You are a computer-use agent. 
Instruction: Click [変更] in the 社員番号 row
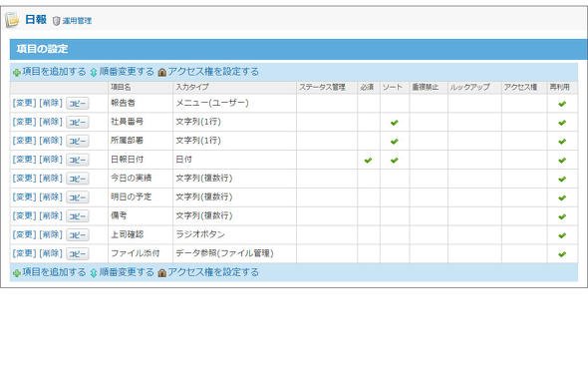(24, 122)
